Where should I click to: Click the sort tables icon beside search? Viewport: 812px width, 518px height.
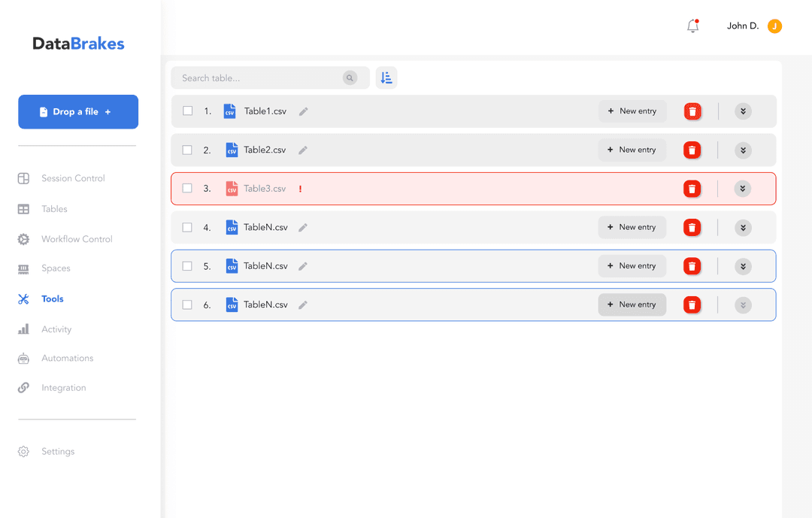(x=386, y=77)
